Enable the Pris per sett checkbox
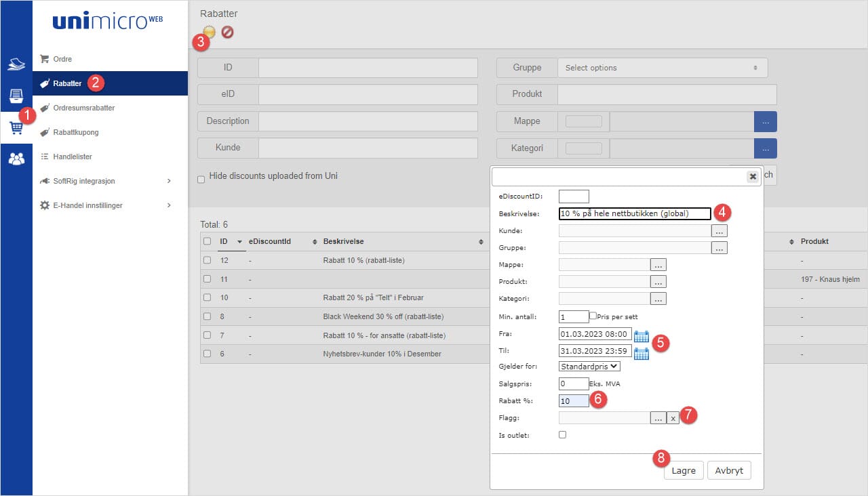 (x=593, y=316)
